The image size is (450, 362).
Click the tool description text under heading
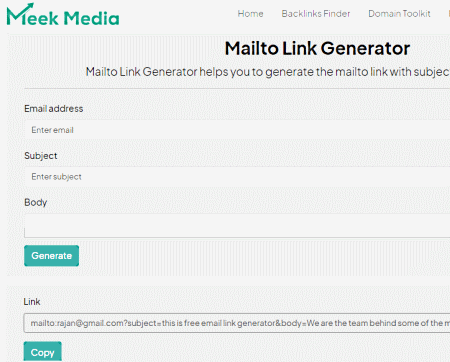(268, 72)
